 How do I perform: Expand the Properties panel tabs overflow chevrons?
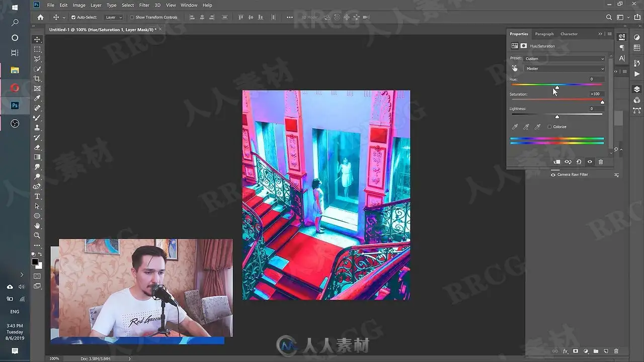click(x=600, y=34)
